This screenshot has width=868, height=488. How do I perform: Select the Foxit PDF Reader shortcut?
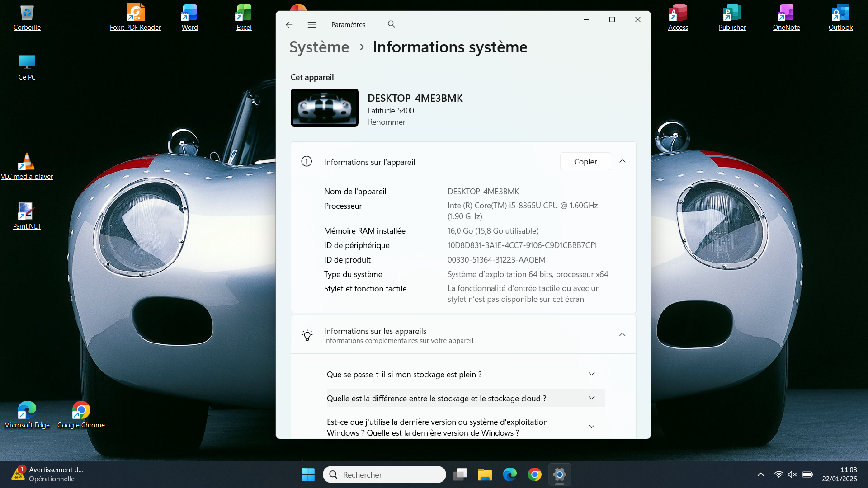click(135, 18)
